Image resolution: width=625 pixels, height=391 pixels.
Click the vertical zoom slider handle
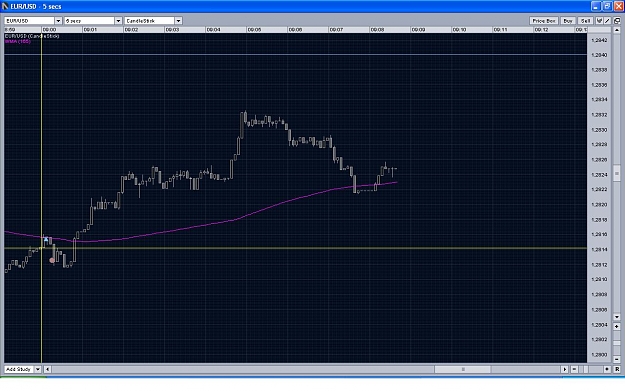pyautogui.click(x=617, y=343)
